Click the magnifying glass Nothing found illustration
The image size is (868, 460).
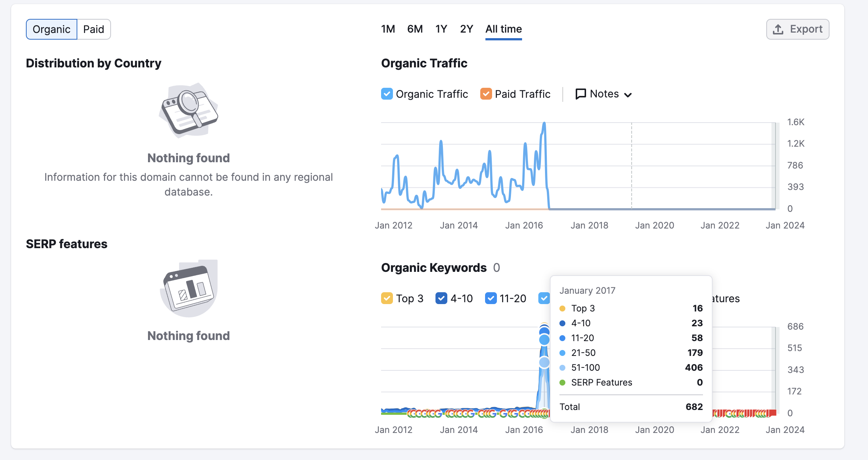(189, 110)
